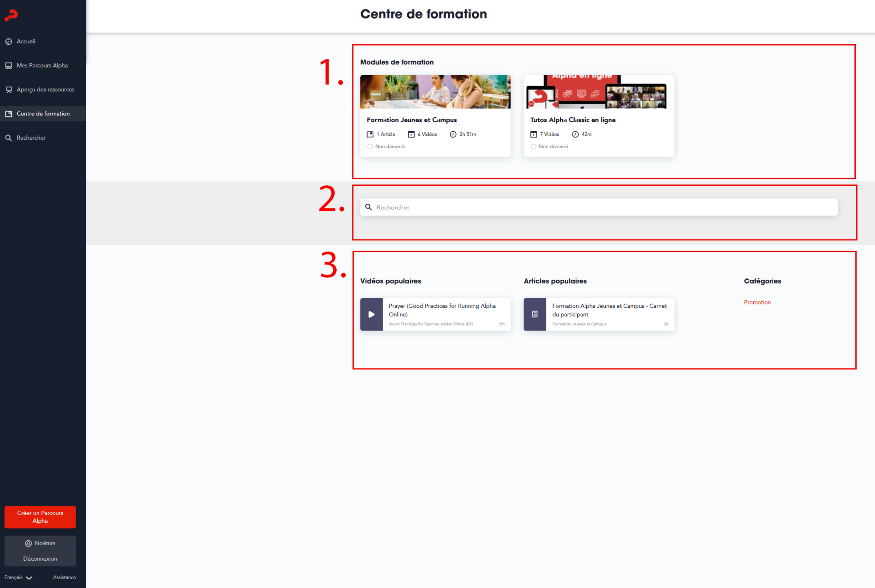The width and height of the screenshot is (875, 588).
Task: Click the Rechercher search input field
Action: (x=599, y=207)
